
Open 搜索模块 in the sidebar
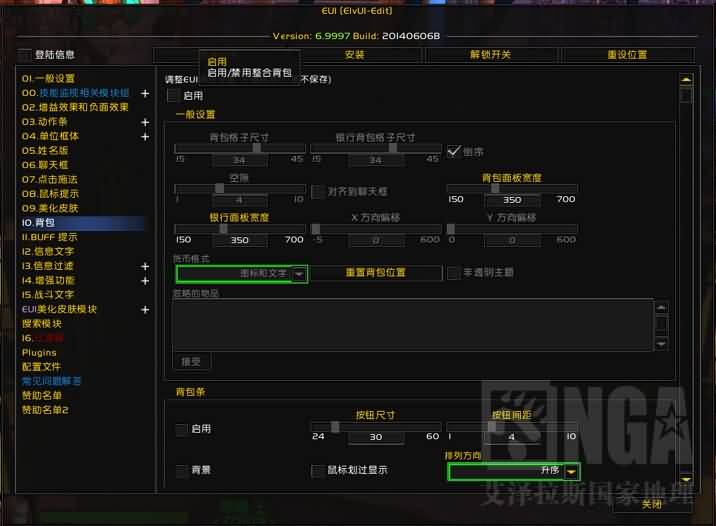tap(42, 324)
